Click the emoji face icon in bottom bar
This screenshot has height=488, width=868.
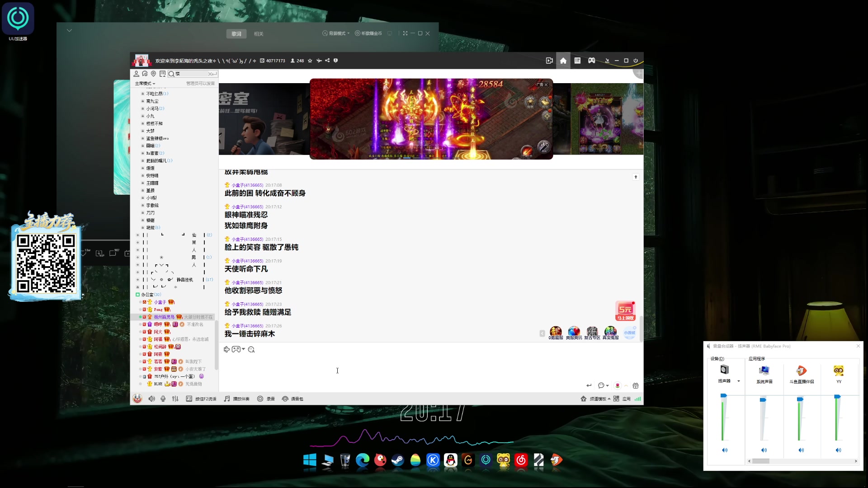tap(137, 399)
